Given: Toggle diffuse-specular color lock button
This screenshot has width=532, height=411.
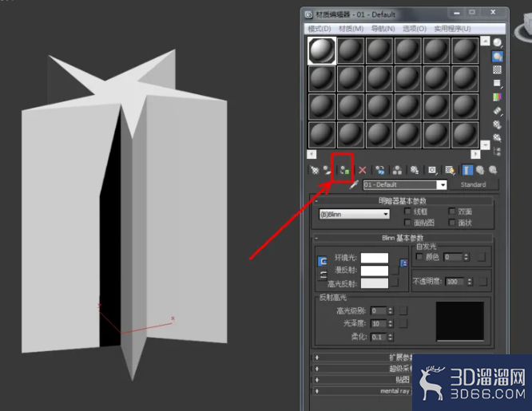Looking at the screenshot, I should coord(323,275).
